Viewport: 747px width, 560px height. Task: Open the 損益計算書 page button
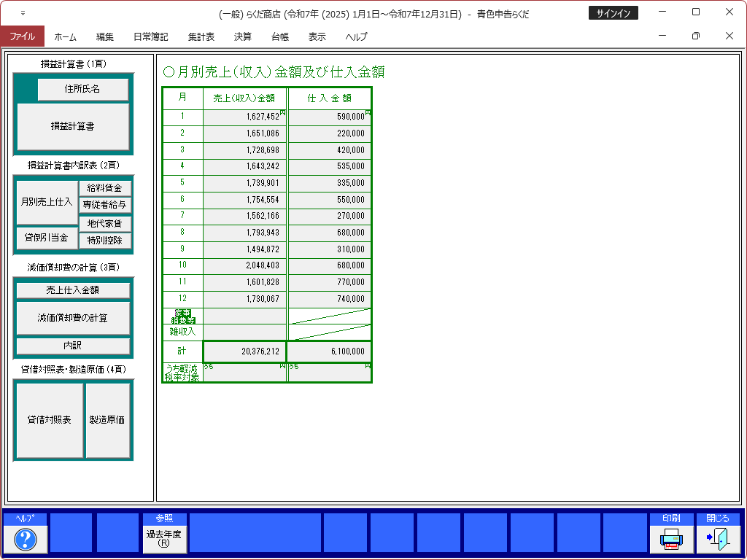pyautogui.click(x=72, y=126)
